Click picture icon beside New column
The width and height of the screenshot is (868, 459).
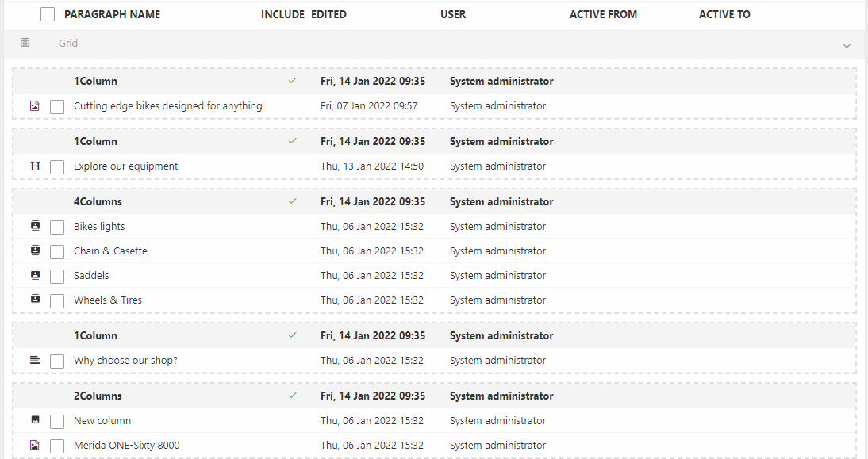point(35,420)
